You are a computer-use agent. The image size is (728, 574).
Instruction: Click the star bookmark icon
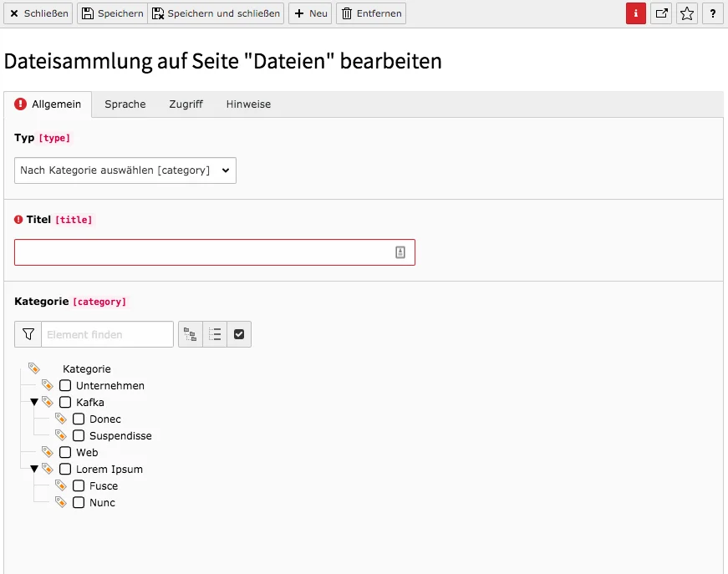[x=687, y=13]
